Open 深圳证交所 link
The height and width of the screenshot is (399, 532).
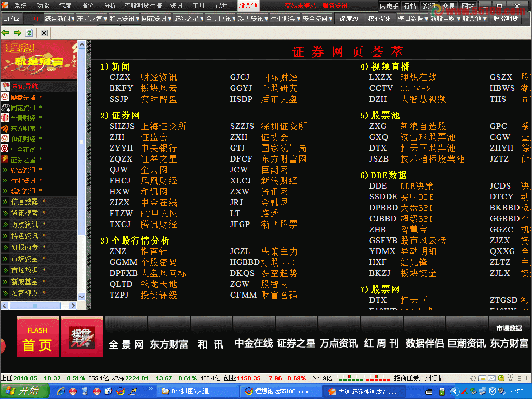pyautogui.click(x=284, y=126)
